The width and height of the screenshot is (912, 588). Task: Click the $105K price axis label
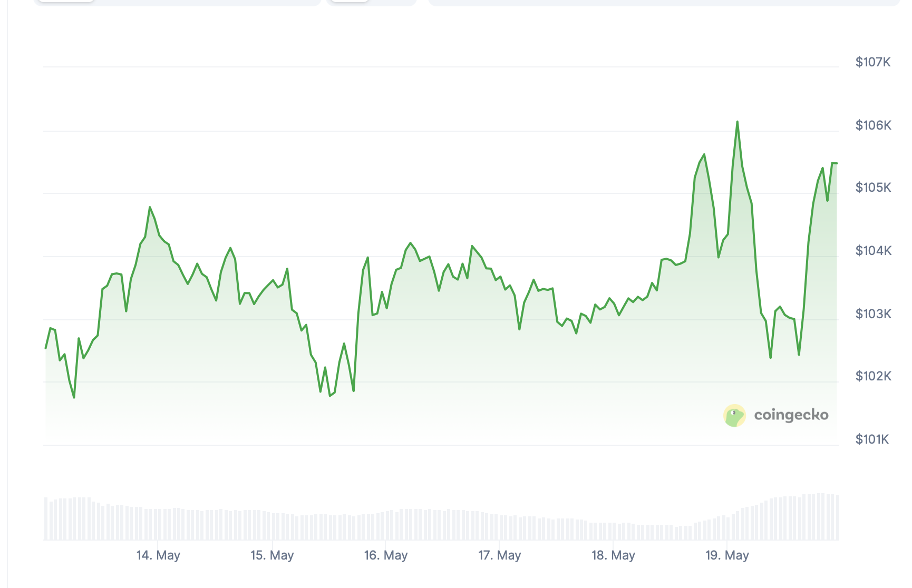(x=873, y=188)
